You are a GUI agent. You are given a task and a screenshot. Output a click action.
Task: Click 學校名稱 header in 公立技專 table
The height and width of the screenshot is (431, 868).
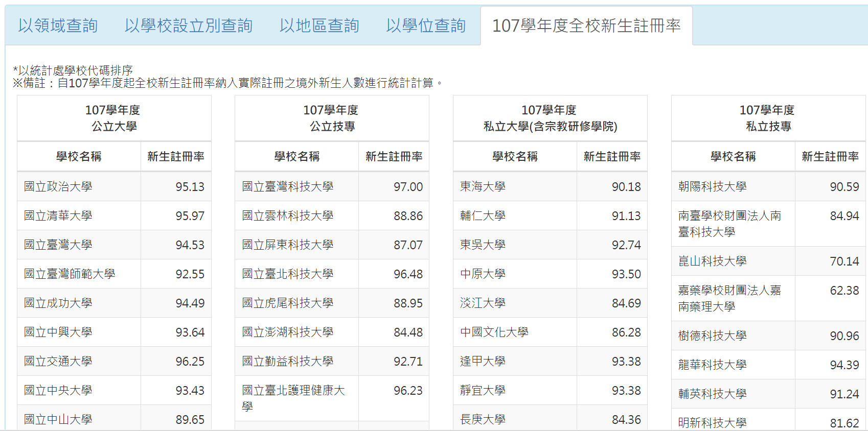click(297, 156)
